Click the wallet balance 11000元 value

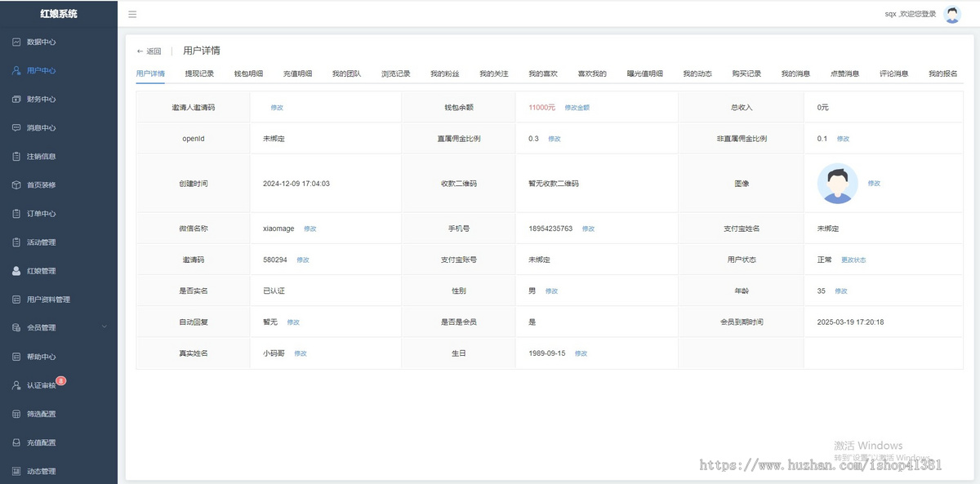pyautogui.click(x=542, y=108)
